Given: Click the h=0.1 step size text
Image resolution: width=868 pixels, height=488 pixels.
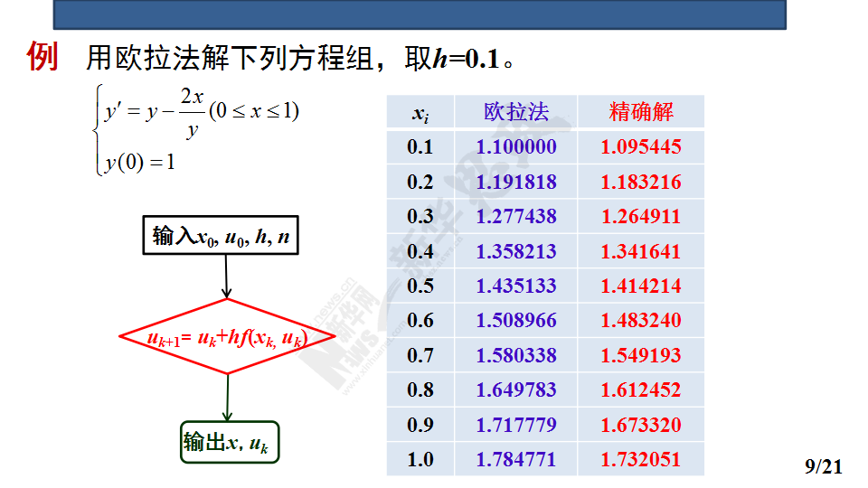Looking at the screenshot, I should (467, 58).
